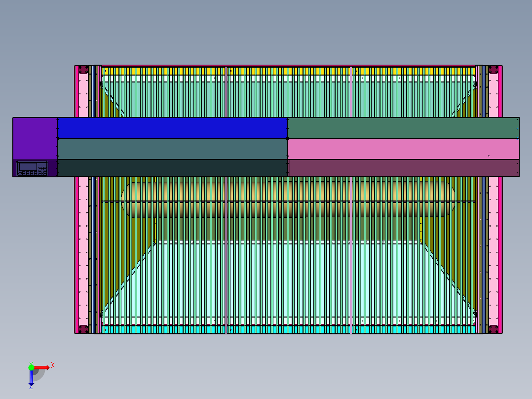Click the control panel display unit
The image size is (532, 399).
pos(32,168)
